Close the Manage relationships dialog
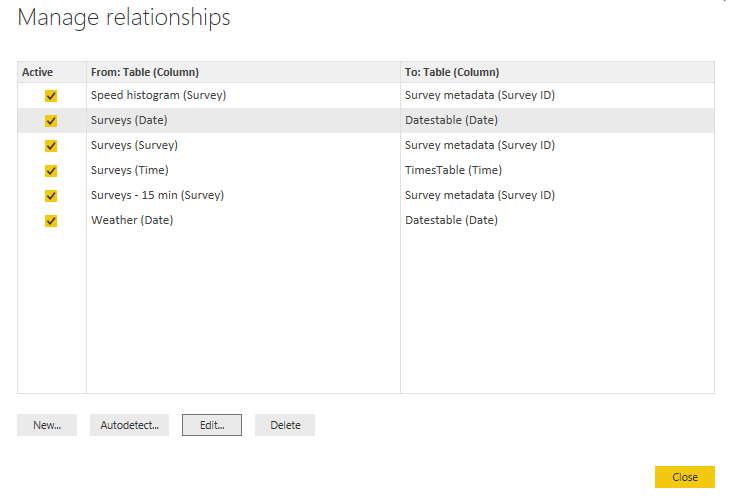Screen dimensions: 731x503 pos(685,477)
